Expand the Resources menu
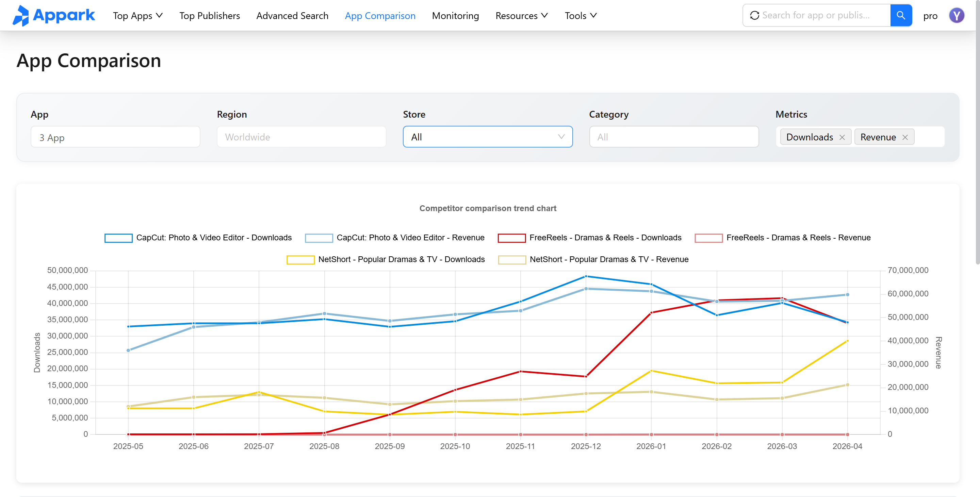 522,16
